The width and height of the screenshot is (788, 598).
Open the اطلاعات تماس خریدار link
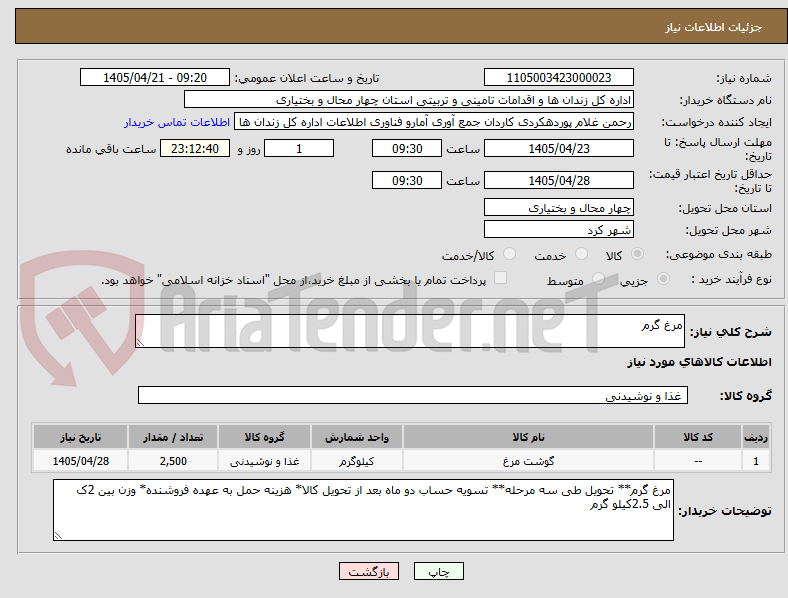(177, 122)
